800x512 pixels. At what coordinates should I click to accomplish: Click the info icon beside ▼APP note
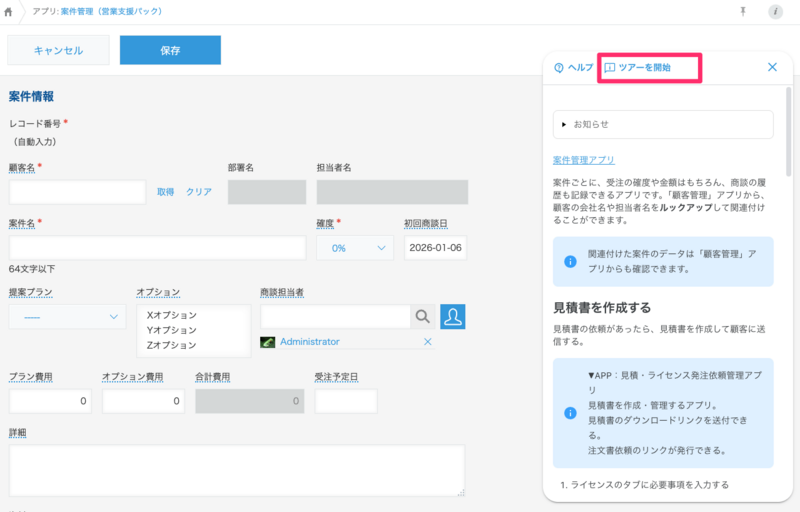(x=570, y=413)
